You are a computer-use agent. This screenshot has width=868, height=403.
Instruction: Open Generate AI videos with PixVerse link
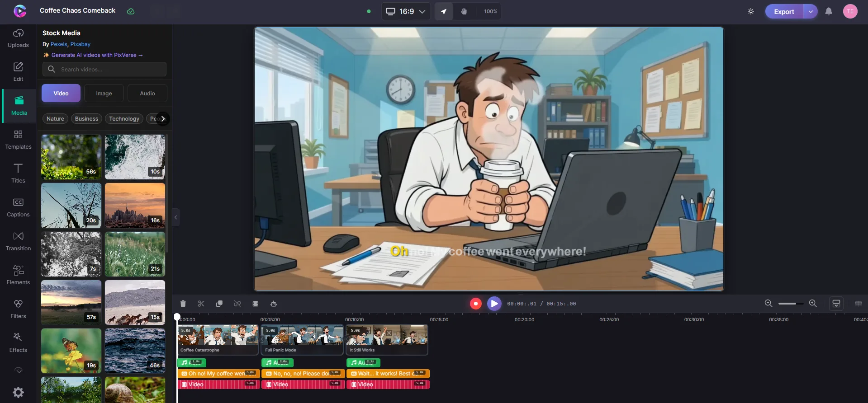pyautogui.click(x=93, y=55)
